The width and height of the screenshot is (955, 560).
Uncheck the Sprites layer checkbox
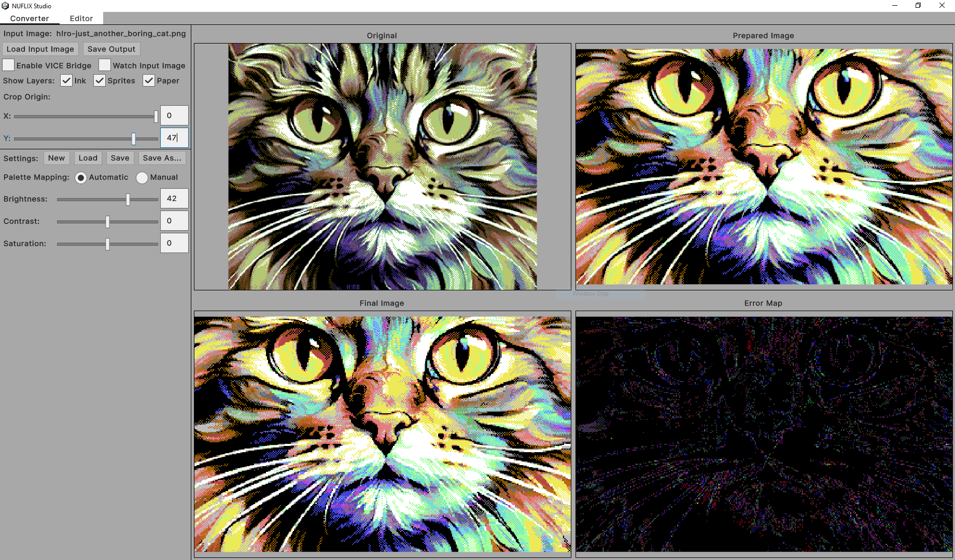pos(100,80)
